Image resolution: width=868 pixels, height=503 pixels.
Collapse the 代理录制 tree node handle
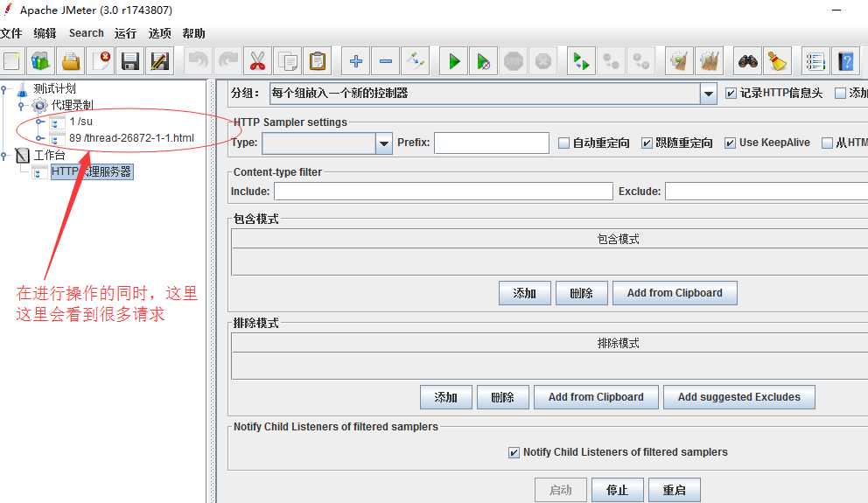coord(21,105)
